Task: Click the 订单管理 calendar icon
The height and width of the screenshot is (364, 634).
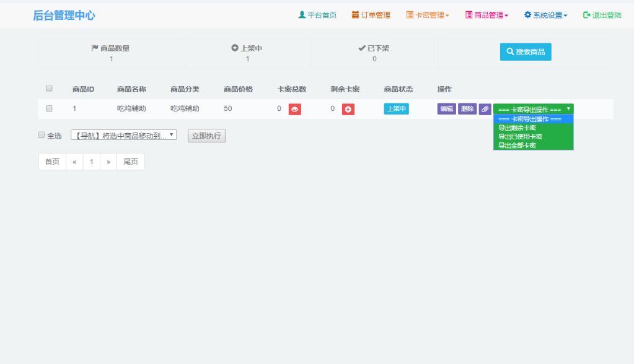Action: (x=355, y=15)
